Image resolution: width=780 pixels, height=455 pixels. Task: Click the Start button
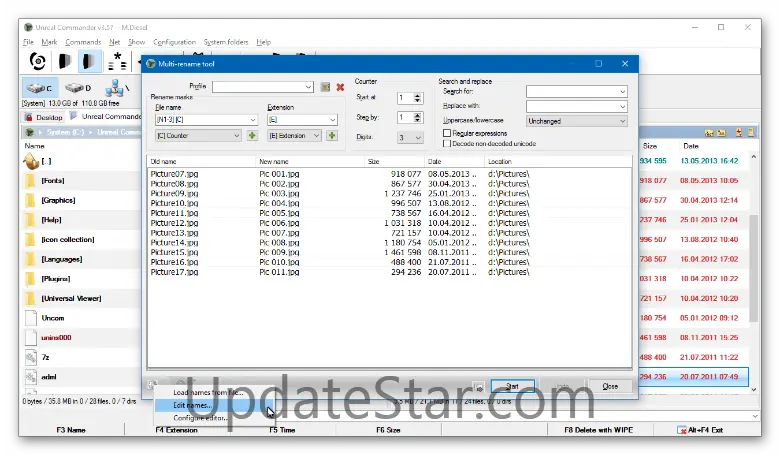(512, 386)
